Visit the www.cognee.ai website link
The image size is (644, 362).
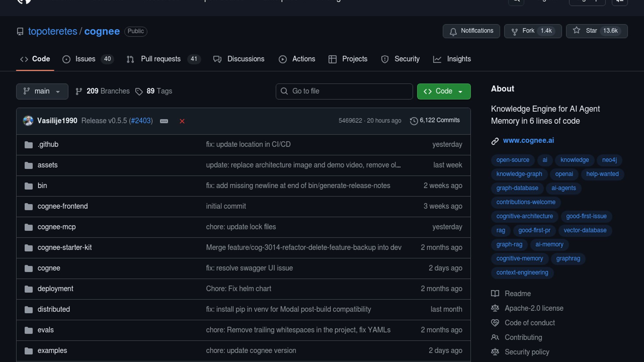tap(528, 140)
